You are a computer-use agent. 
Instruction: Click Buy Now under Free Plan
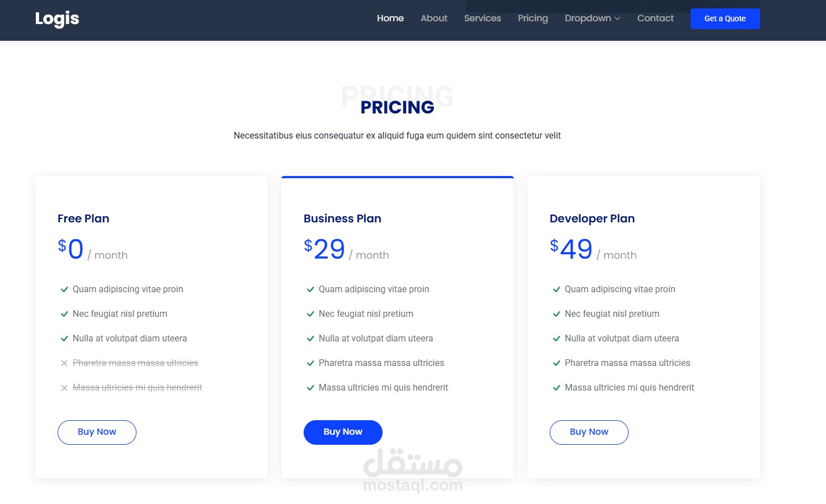coord(97,432)
